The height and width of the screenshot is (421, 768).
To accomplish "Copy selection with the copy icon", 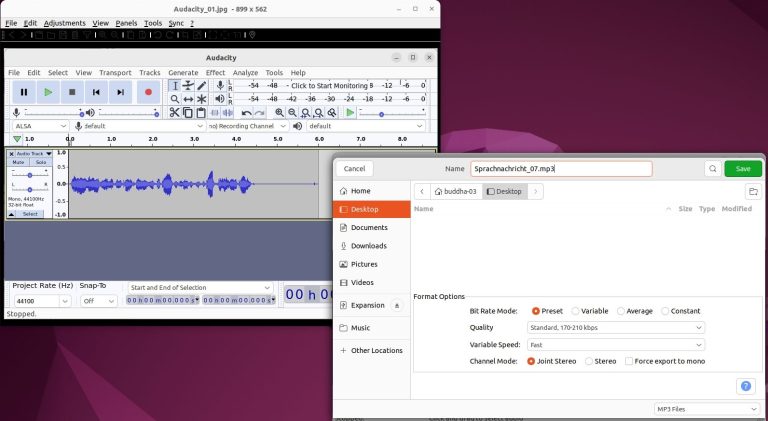I will (x=188, y=113).
